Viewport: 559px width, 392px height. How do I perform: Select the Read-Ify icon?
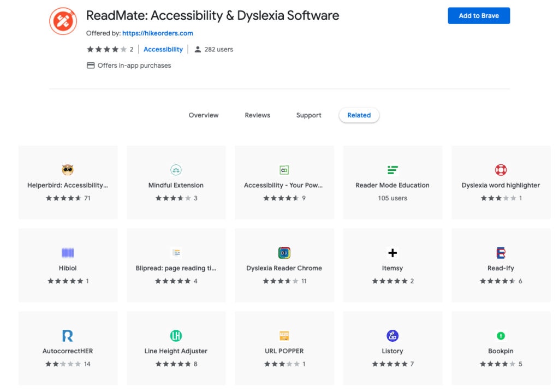[501, 253]
